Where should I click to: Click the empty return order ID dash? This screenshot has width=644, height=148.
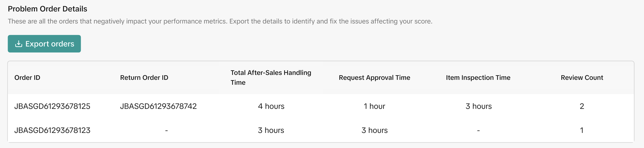(167, 130)
